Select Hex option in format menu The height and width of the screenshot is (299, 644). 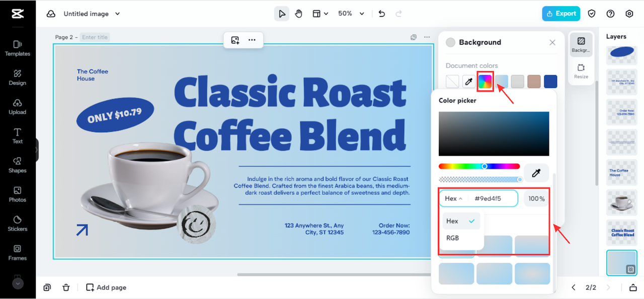click(461, 221)
